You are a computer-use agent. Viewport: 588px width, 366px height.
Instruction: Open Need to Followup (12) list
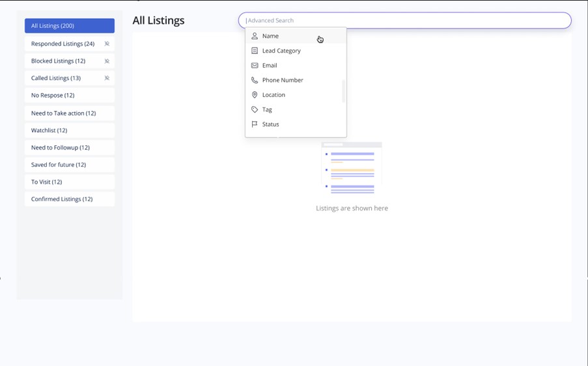point(70,148)
